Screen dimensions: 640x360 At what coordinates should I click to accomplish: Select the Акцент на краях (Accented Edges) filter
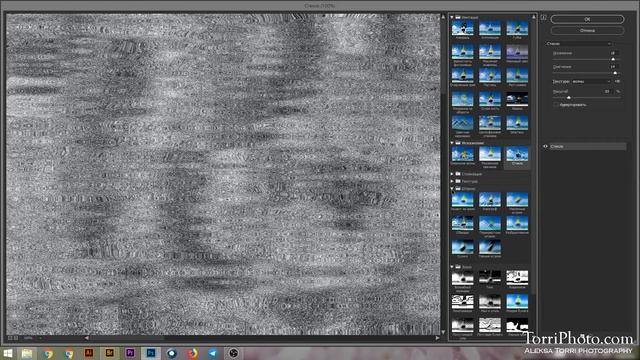[462, 200]
